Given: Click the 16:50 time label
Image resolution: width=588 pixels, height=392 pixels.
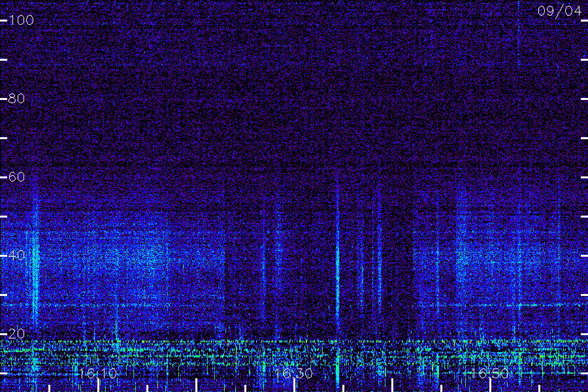Looking at the screenshot, I should pyautogui.click(x=489, y=373).
